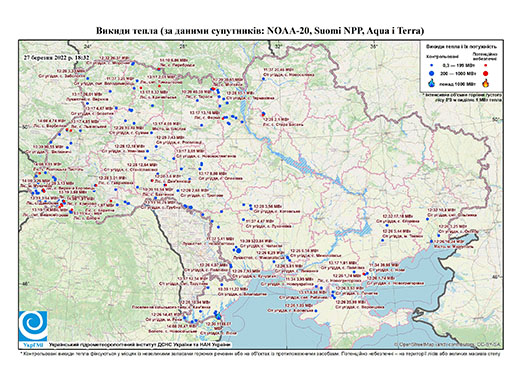520x368 pixels.
Task: Click the blue flame marker near Danube delta
Action: click(x=218, y=315)
